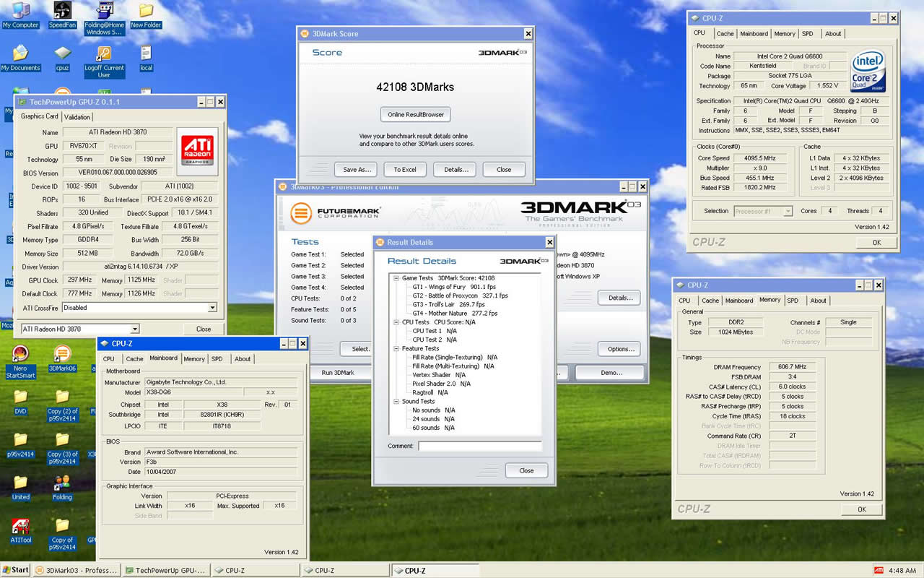Screen dimensions: 924x578
Task: Click the Futuremark Corporation logo
Action: (336, 213)
